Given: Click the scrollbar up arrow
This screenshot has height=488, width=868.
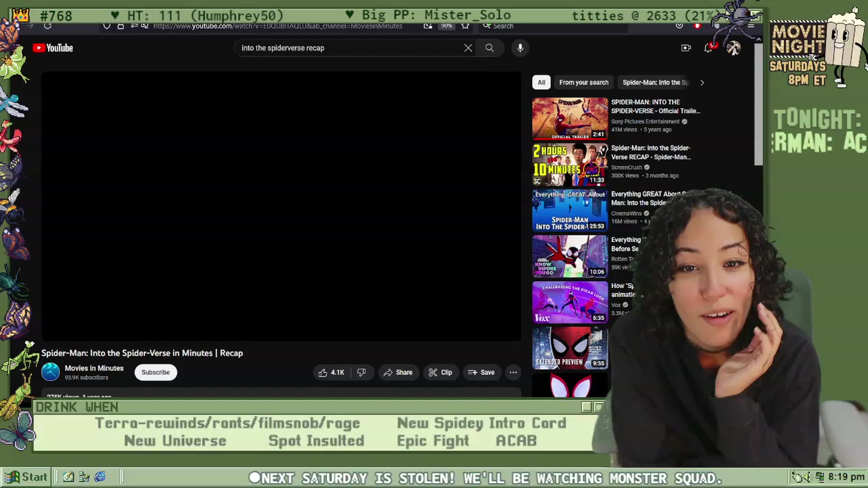Looking at the screenshot, I should tap(759, 40).
